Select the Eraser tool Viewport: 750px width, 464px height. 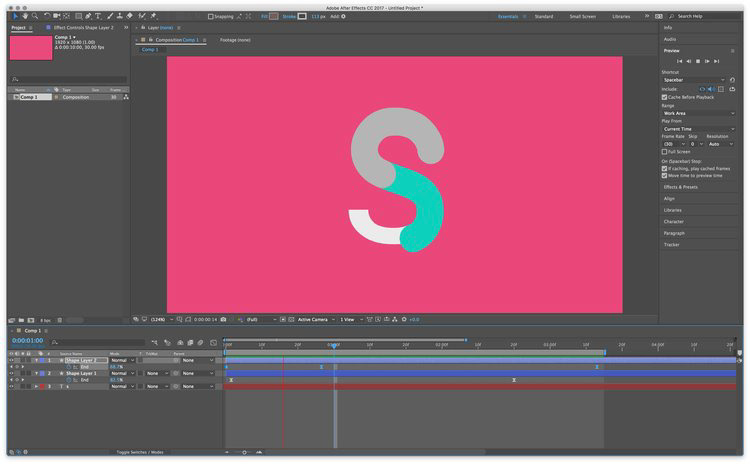[129, 16]
